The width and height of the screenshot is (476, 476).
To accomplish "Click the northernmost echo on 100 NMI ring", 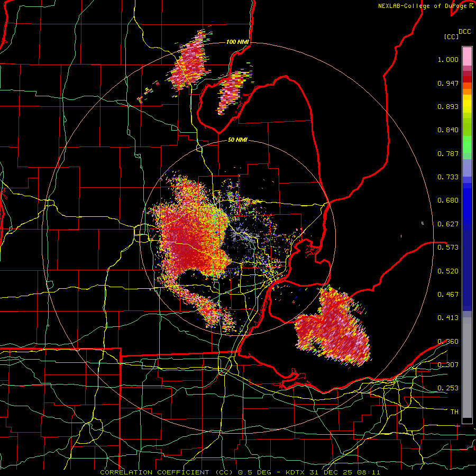I will tap(190, 61).
